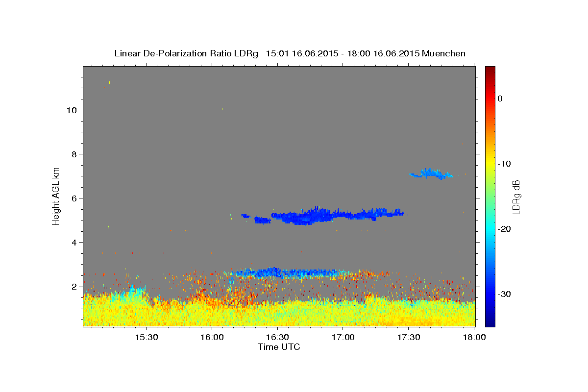Click the "Height AGL km" axis label
This screenshot has width=588, height=392.
point(56,196)
